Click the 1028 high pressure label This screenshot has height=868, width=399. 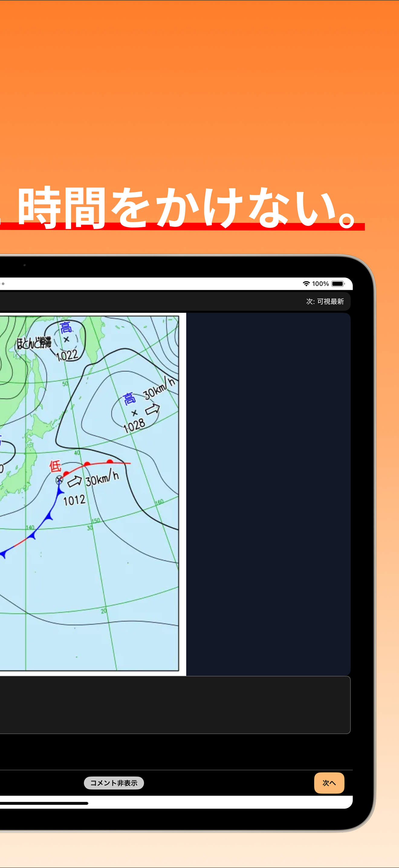pos(134,426)
